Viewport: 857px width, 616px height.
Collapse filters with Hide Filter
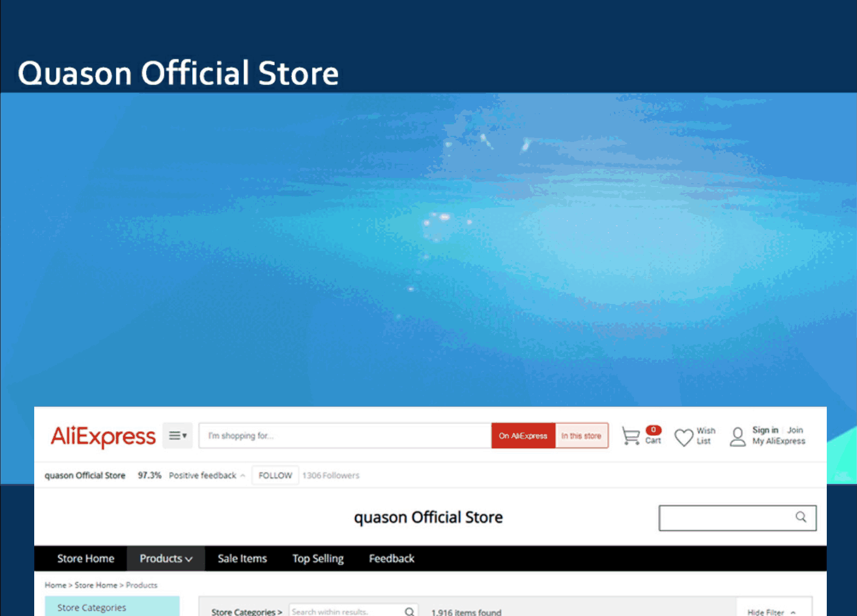click(x=771, y=612)
